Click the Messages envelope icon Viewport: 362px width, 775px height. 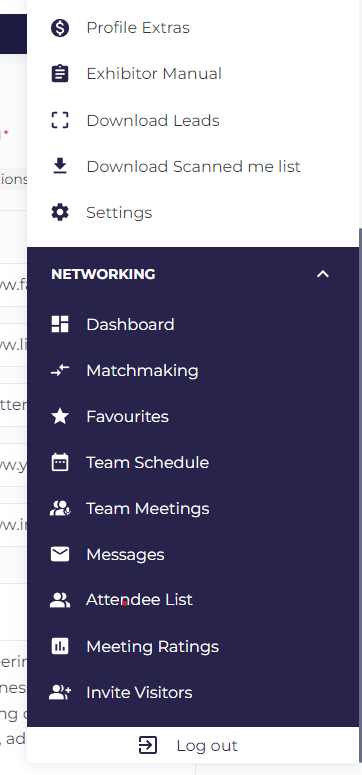point(60,555)
